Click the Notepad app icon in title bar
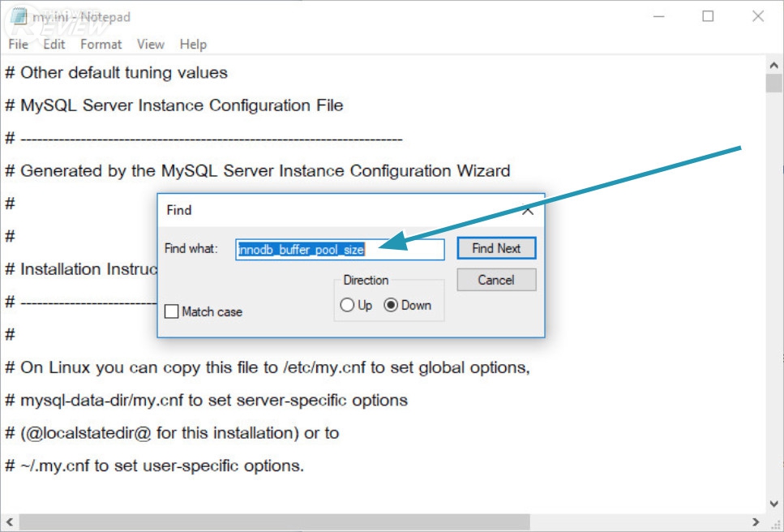 pyautogui.click(x=16, y=16)
